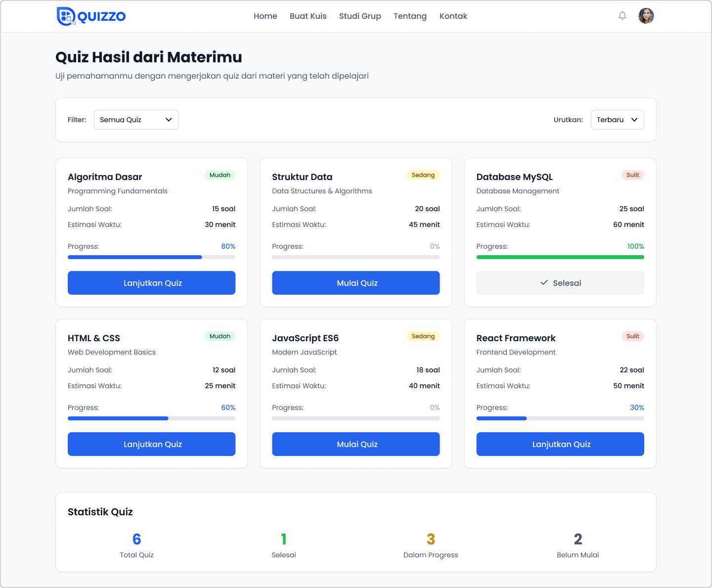Viewport: 712px width, 588px height.
Task: Click the HTML & CSS progress bar
Action: [151, 418]
